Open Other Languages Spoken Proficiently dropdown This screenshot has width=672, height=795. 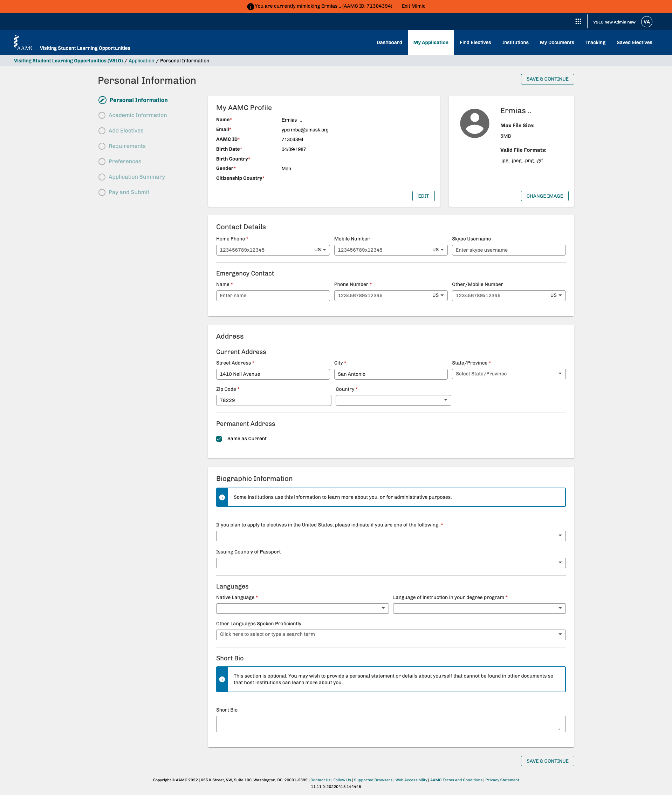click(x=390, y=635)
